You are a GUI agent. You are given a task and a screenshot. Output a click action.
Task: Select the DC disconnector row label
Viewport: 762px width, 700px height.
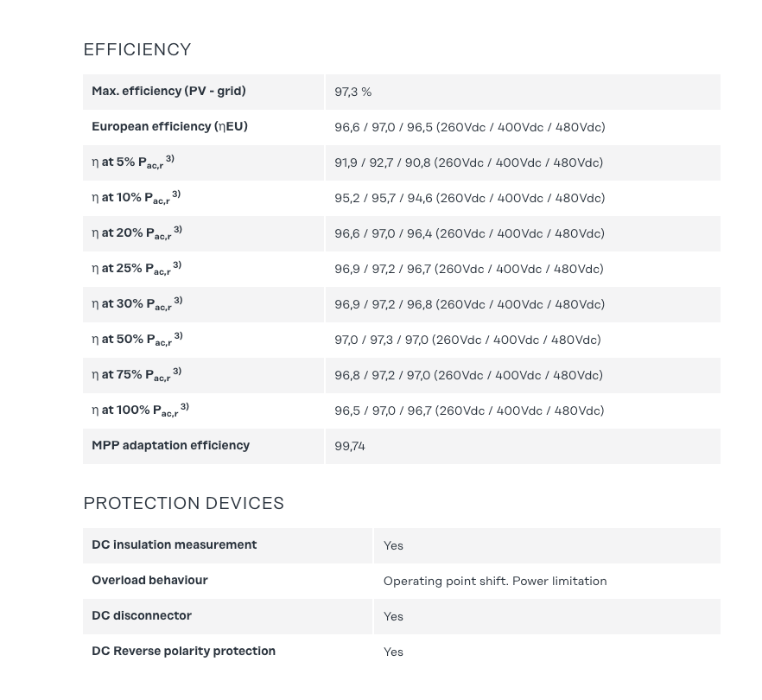142,616
